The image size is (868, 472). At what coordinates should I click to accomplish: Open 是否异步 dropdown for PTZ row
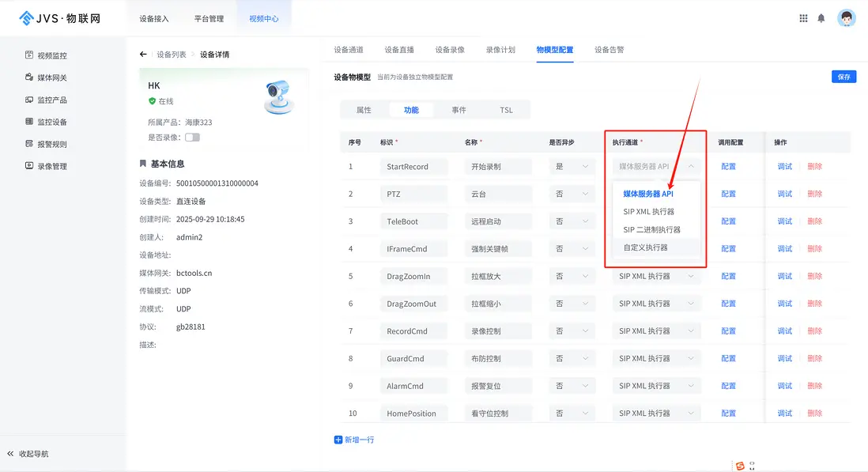coord(572,194)
